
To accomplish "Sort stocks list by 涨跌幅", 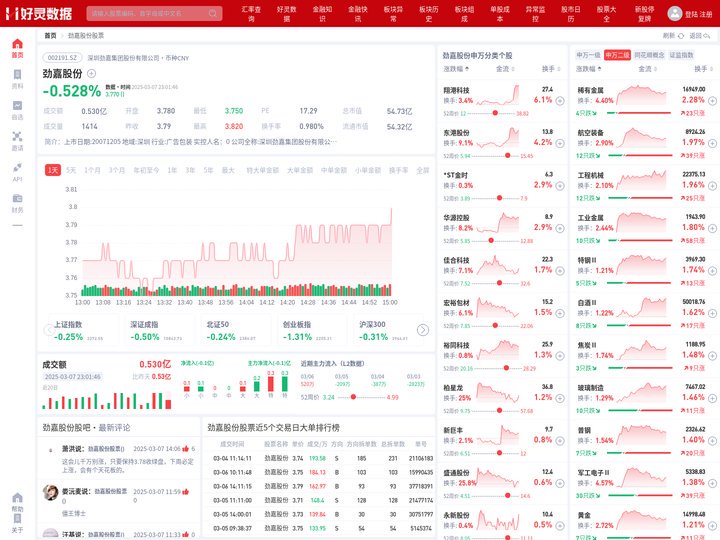I will pyautogui.click(x=456, y=69).
